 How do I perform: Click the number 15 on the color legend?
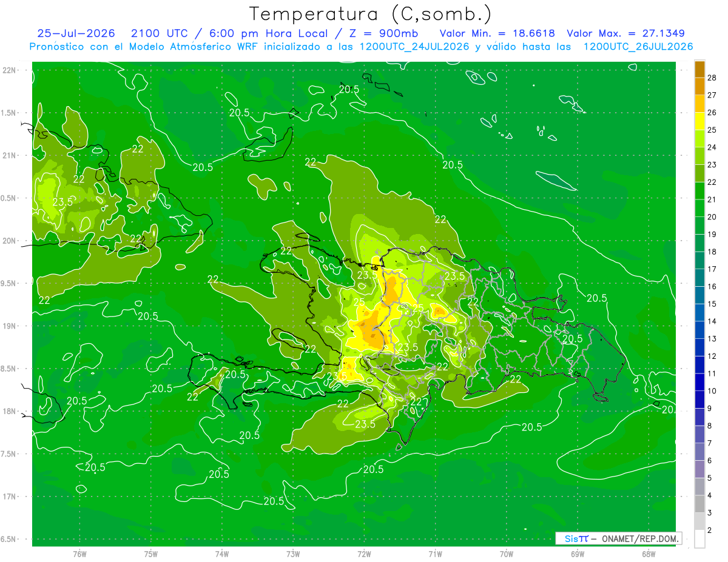point(712,304)
